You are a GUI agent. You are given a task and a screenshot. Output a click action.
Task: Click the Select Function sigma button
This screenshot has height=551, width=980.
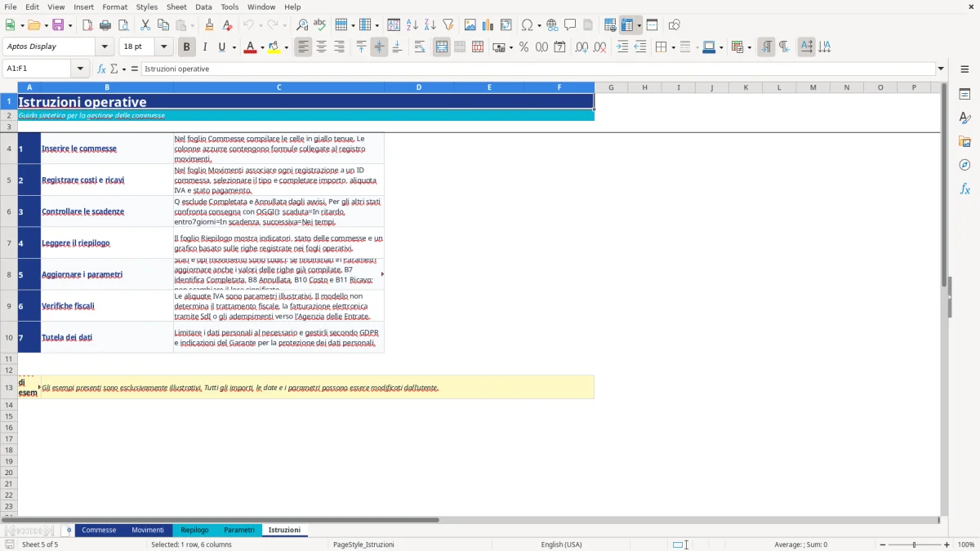(115, 69)
